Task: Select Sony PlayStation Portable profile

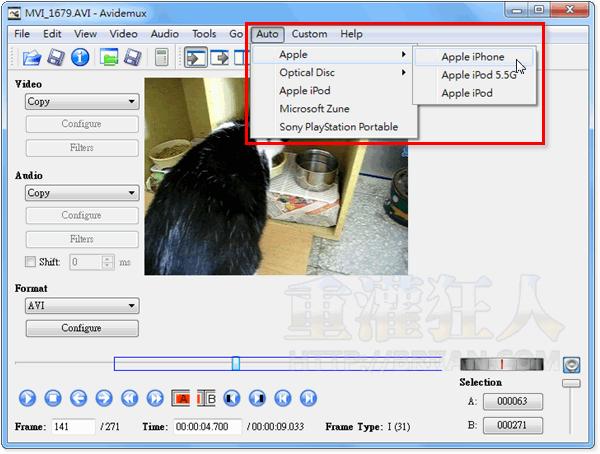Action: (334, 127)
